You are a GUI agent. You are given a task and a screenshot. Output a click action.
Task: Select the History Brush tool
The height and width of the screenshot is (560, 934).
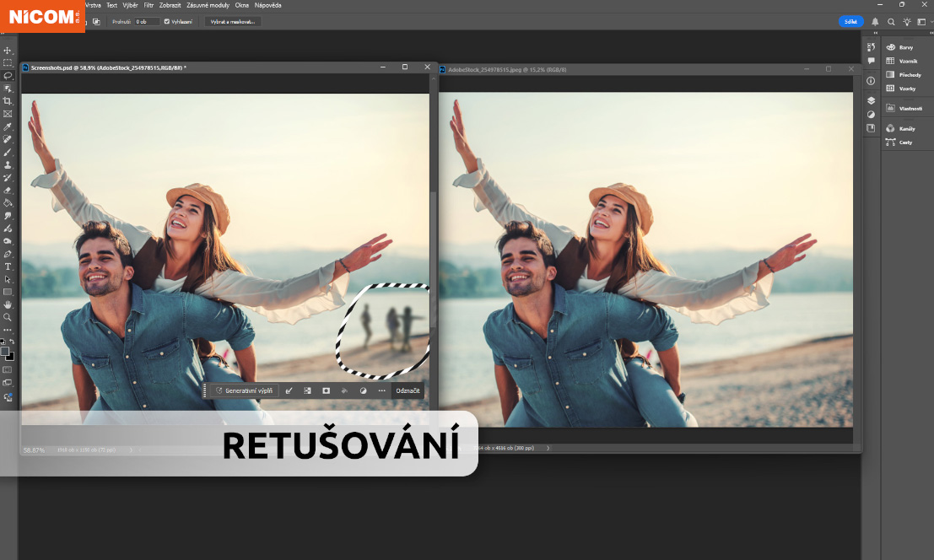point(8,177)
